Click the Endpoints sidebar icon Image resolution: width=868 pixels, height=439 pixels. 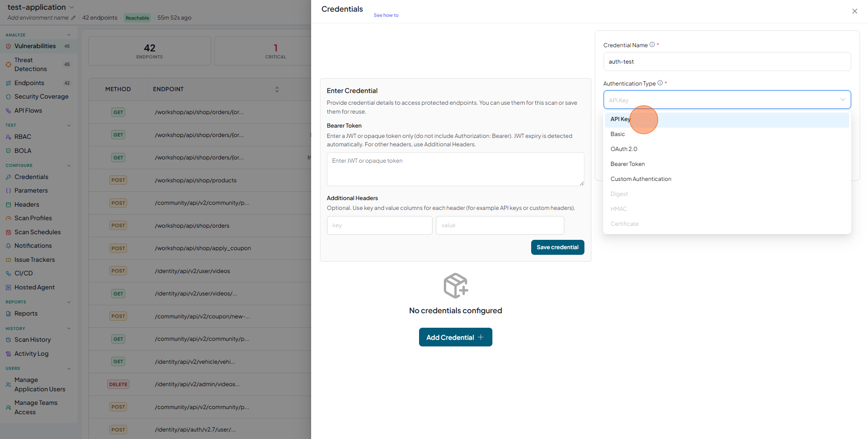(x=8, y=83)
